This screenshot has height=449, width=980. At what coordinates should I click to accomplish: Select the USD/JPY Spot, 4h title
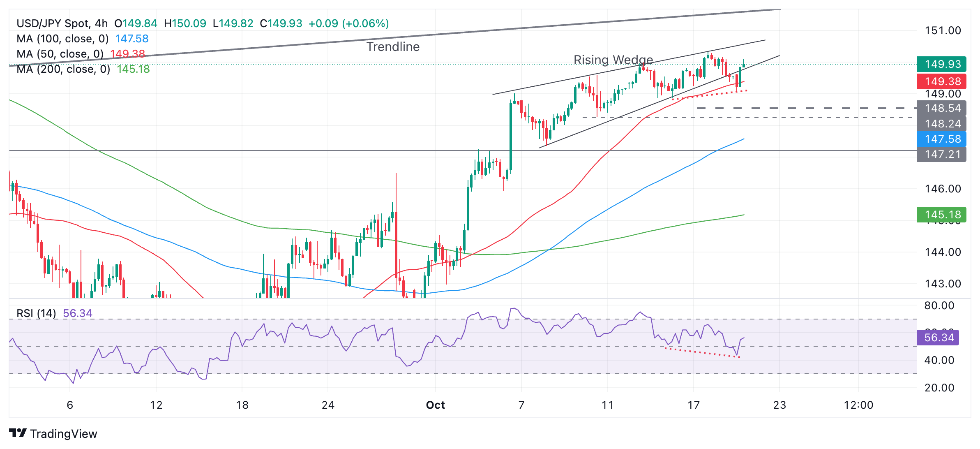point(62,23)
